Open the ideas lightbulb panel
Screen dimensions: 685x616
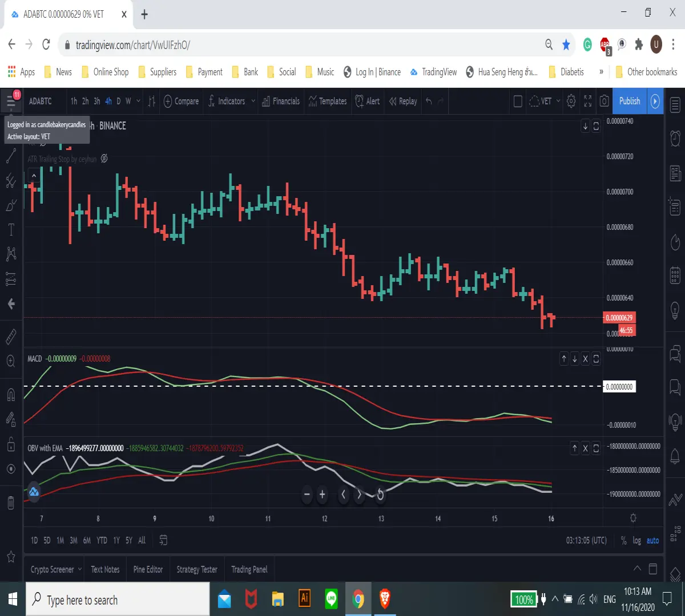pos(675,311)
